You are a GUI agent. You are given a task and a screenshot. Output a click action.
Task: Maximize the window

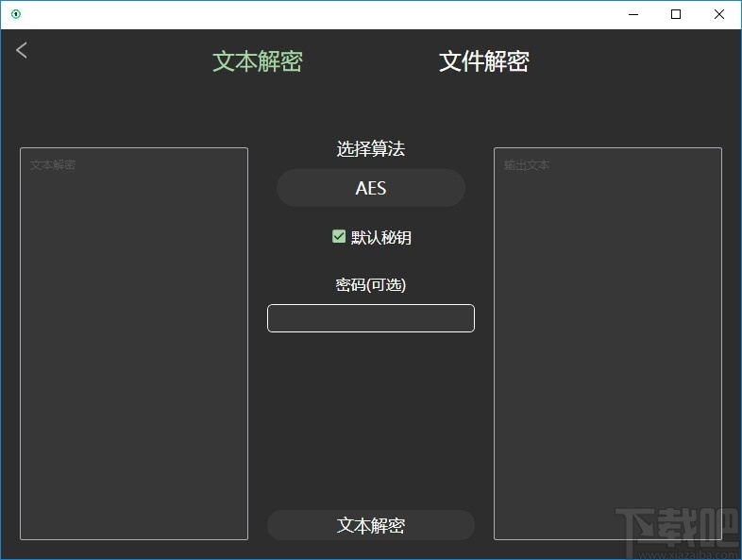[x=676, y=14]
